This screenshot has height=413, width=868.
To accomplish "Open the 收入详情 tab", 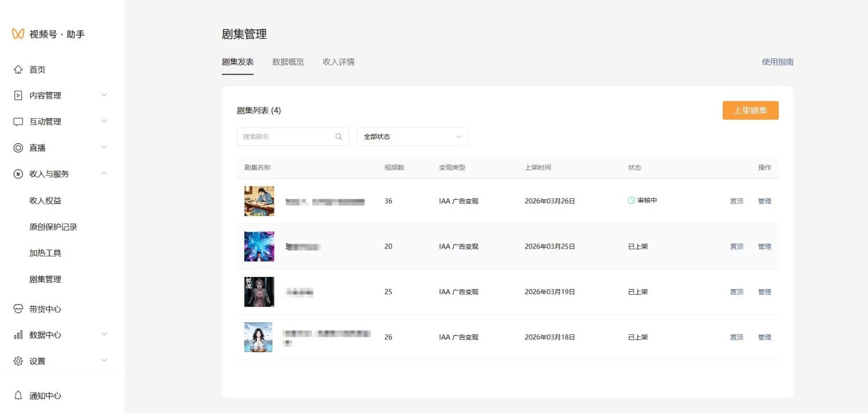I will (x=337, y=62).
